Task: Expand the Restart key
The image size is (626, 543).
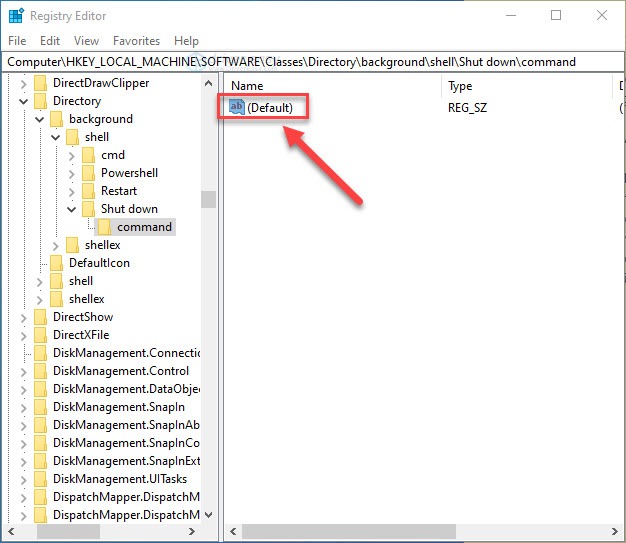Action: (x=71, y=192)
